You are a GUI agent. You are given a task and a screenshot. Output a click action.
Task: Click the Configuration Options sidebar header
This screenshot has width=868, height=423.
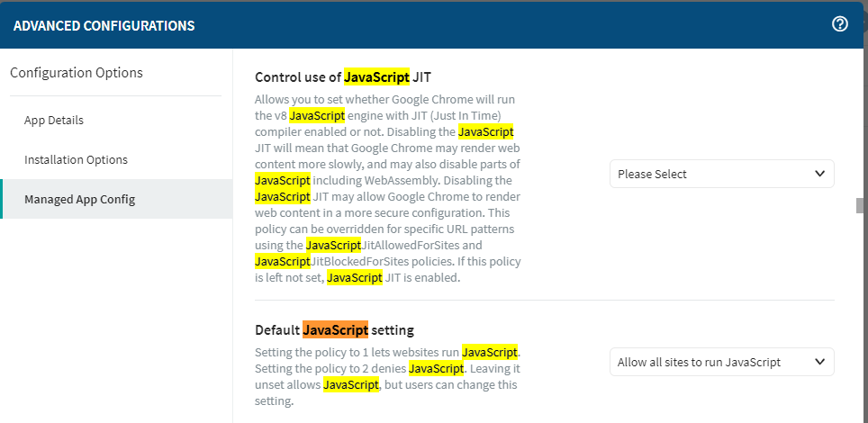pos(77,73)
